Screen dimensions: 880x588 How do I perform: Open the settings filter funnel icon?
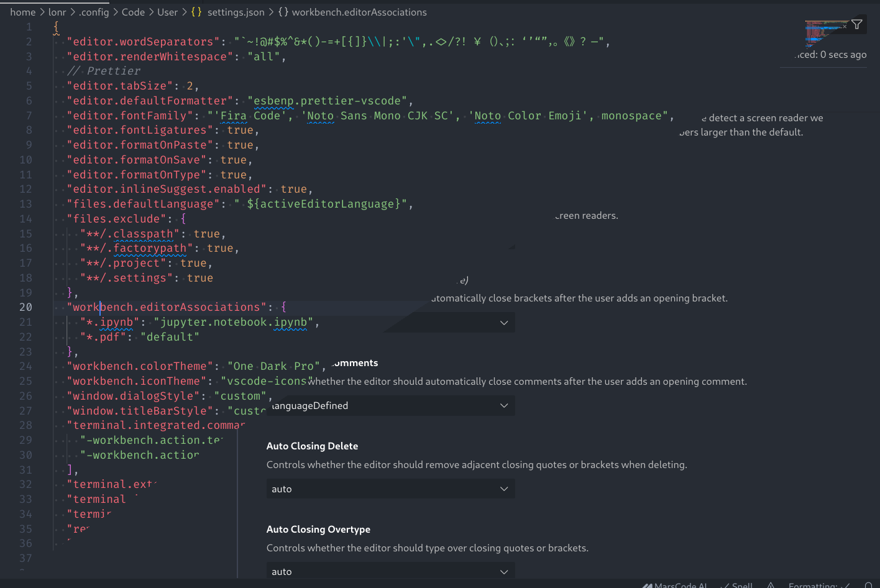857,24
